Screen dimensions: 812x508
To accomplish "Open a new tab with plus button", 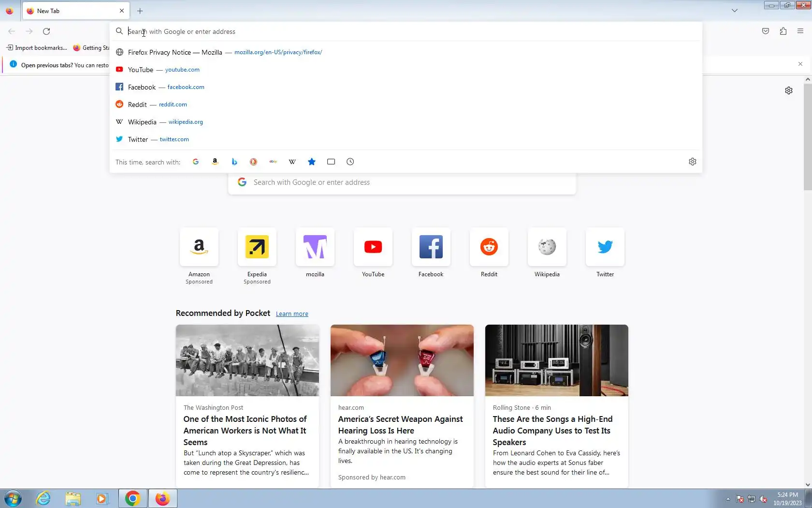I will click(140, 11).
